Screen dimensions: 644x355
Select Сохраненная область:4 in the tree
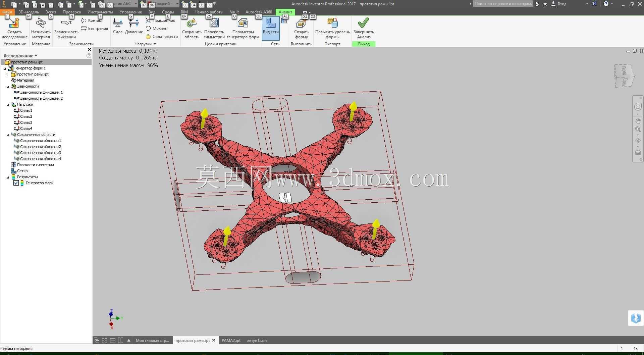coord(41,159)
